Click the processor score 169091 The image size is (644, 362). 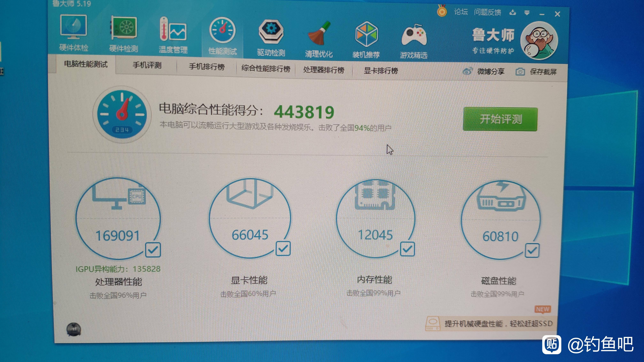[118, 236]
